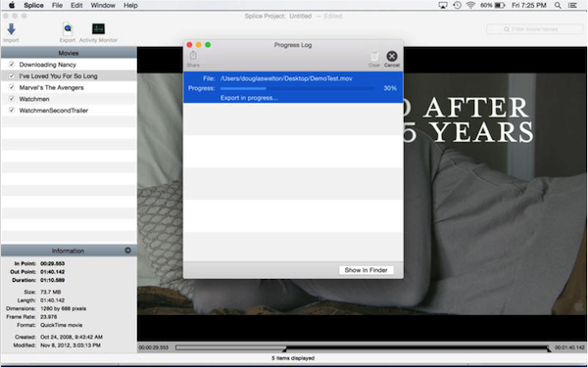Click the out-point marker on the timeline
Image resolution: width=588 pixels, height=368 pixels.
pyautogui.click(x=549, y=348)
